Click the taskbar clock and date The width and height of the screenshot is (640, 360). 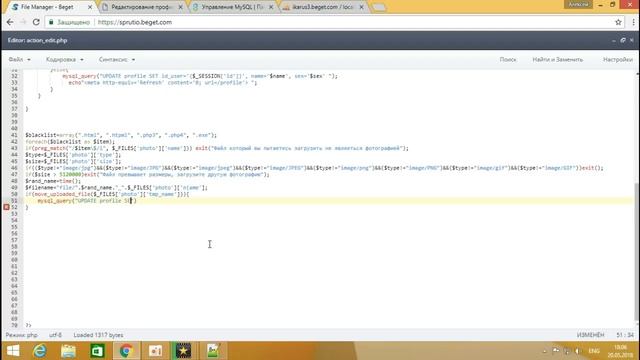pyautogui.click(x=620, y=351)
